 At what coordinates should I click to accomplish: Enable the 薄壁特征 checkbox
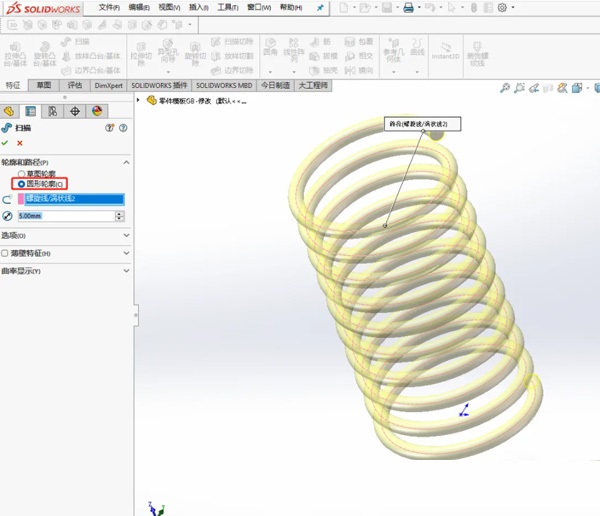[x=6, y=253]
